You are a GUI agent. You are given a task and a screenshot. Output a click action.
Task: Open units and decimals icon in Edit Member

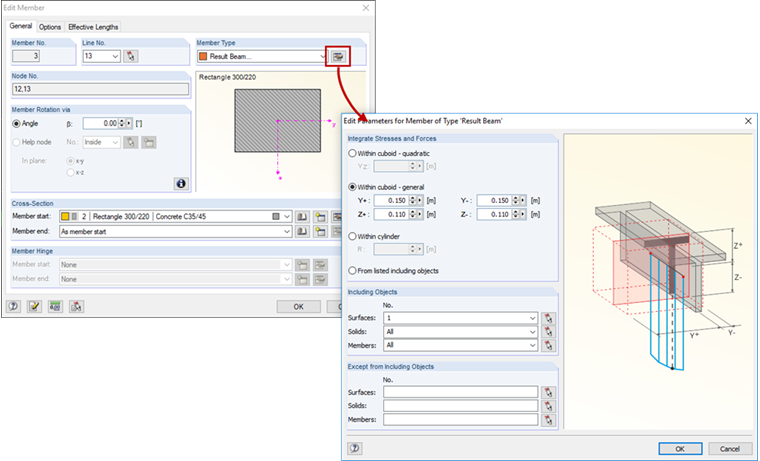pos(55,306)
